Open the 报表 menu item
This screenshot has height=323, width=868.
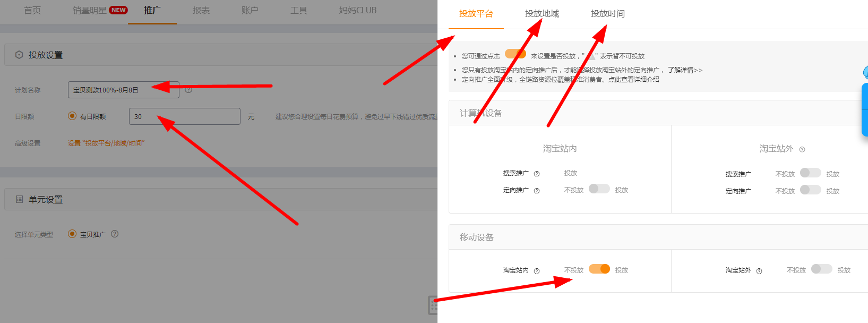[x=201, y=10]
